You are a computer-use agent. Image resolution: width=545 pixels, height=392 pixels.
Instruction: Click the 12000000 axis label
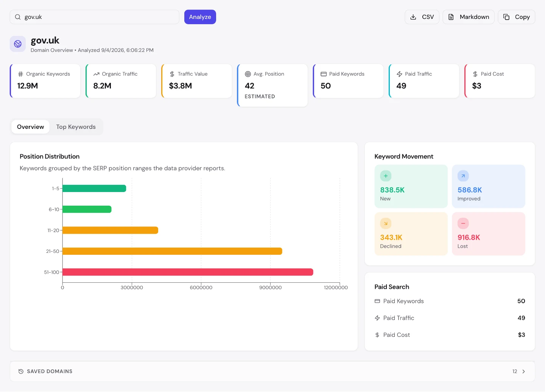336,288
